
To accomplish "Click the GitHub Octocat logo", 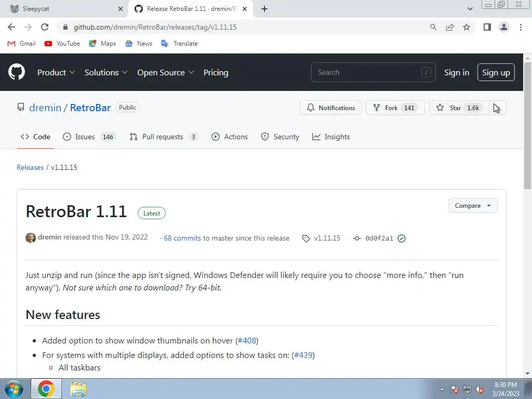I will 17,72.
